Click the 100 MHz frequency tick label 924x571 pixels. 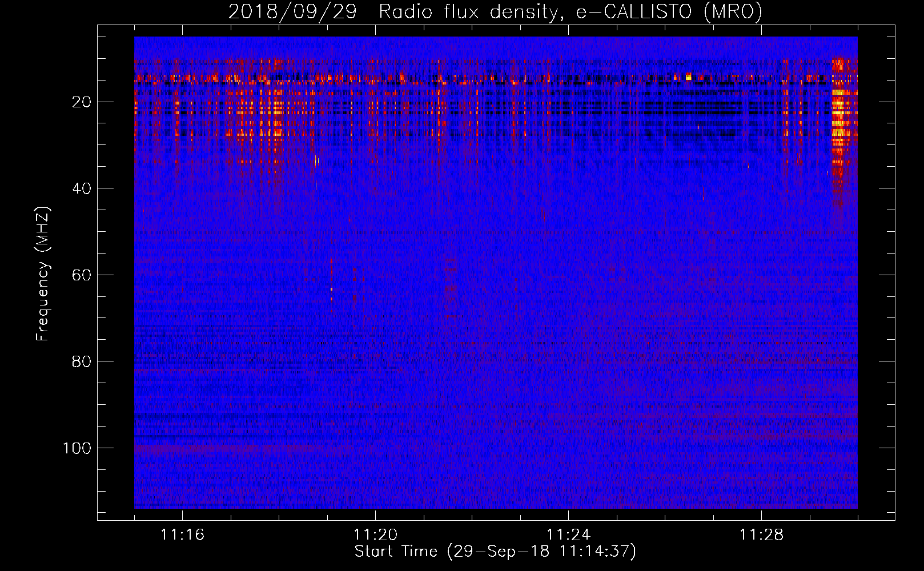pyautogui.click(x=77, y=448)
